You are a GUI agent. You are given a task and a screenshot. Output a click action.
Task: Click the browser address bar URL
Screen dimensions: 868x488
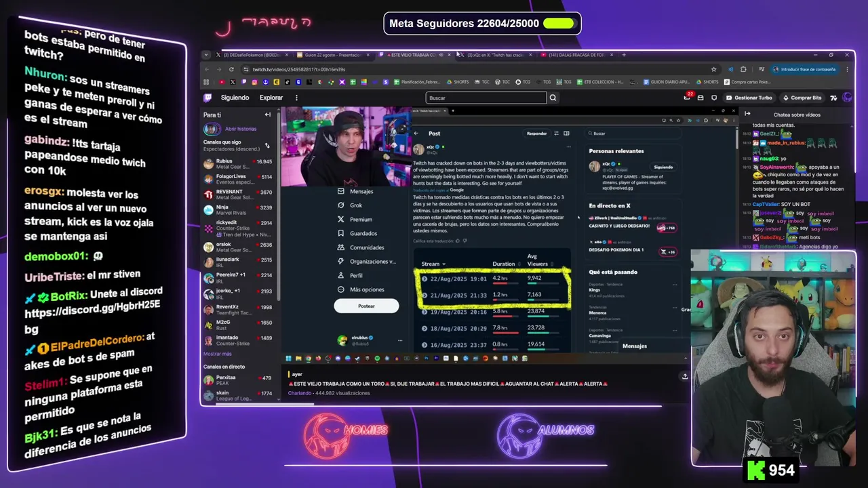299,69
